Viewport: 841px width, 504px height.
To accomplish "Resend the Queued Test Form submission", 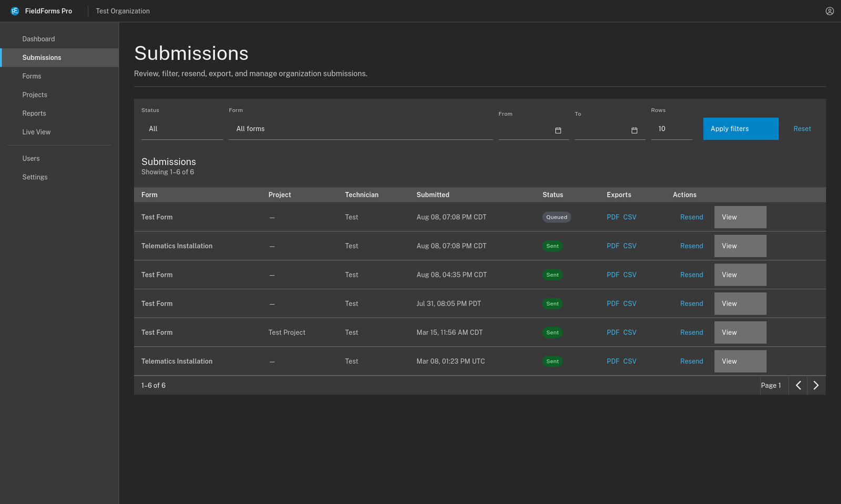I will pos(691,217).
